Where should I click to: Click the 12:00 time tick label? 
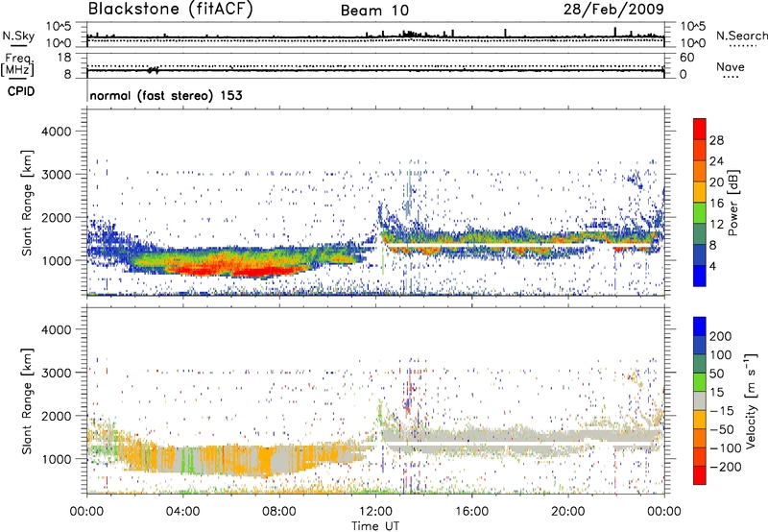click(375, 512)
